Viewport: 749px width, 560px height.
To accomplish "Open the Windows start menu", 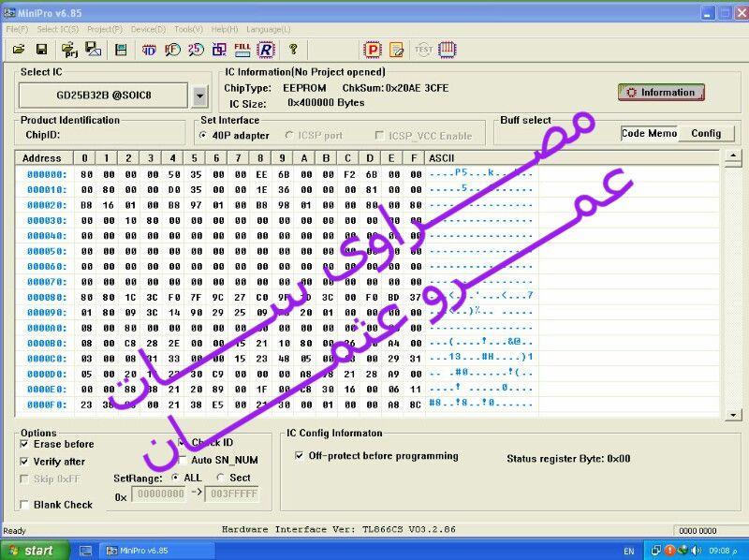I will tap(33, 551).
